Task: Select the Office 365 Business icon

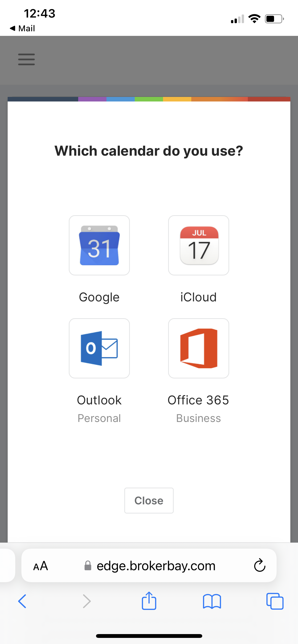Action: (x=199, y=348)
